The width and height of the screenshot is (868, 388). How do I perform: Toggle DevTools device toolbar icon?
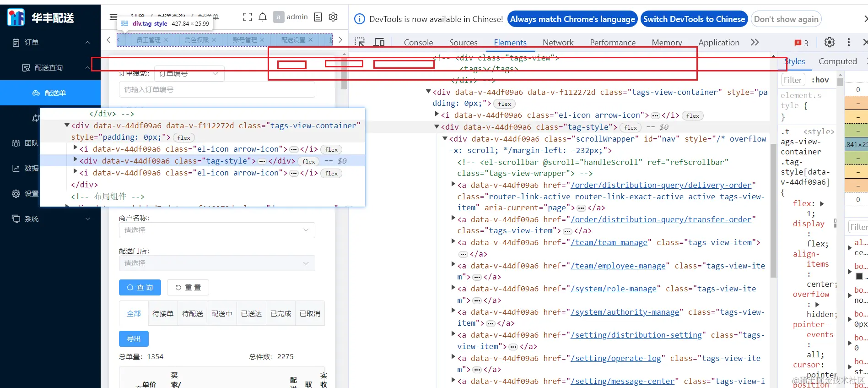point(379,43)
